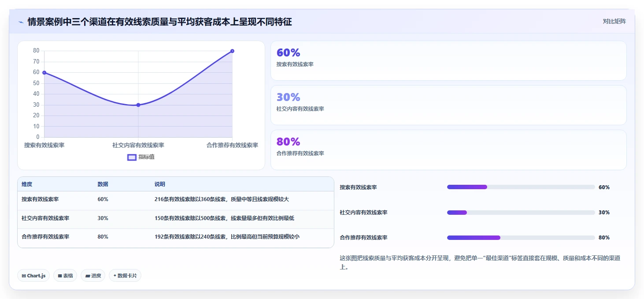Click the 60% cell in the table
Image resolution: width=644 pixels, height=299 pixels.
click(103, 199)
